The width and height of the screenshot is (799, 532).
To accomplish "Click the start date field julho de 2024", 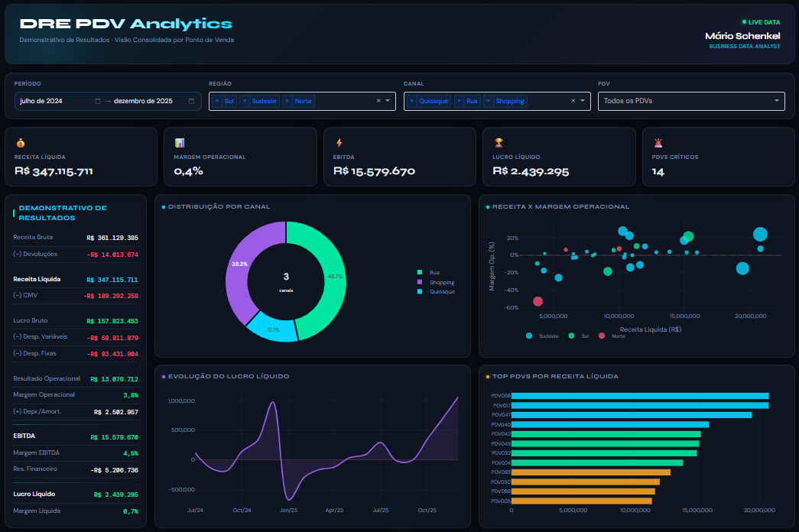I will coord(54,101).
